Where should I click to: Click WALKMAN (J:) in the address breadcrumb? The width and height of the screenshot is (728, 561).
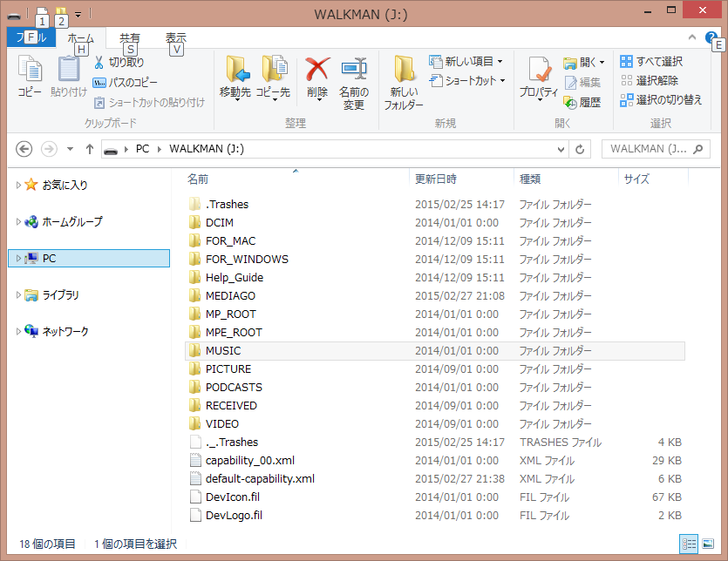coord(207,149)
